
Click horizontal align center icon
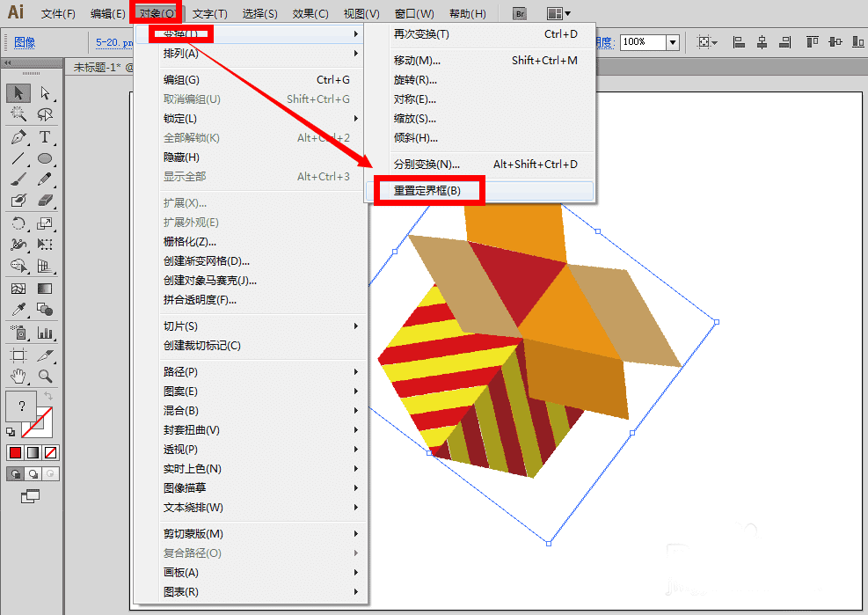click(x=762, y=42)
